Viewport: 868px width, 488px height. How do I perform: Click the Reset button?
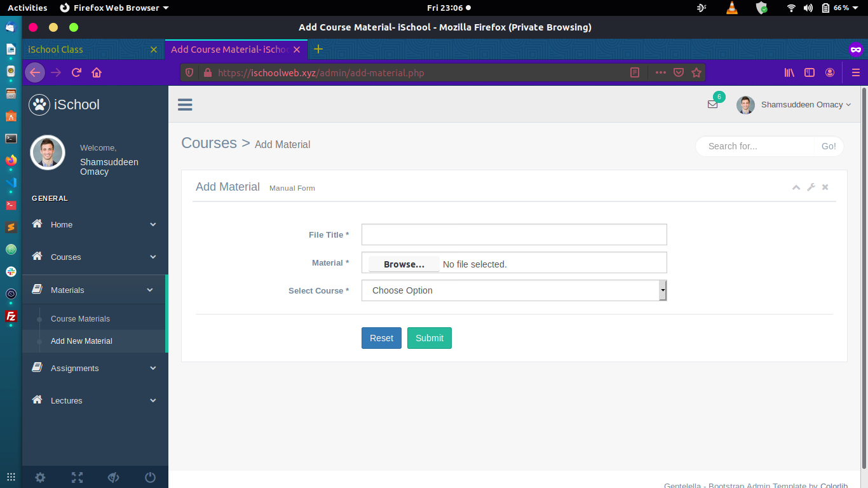tap(381, 338)
